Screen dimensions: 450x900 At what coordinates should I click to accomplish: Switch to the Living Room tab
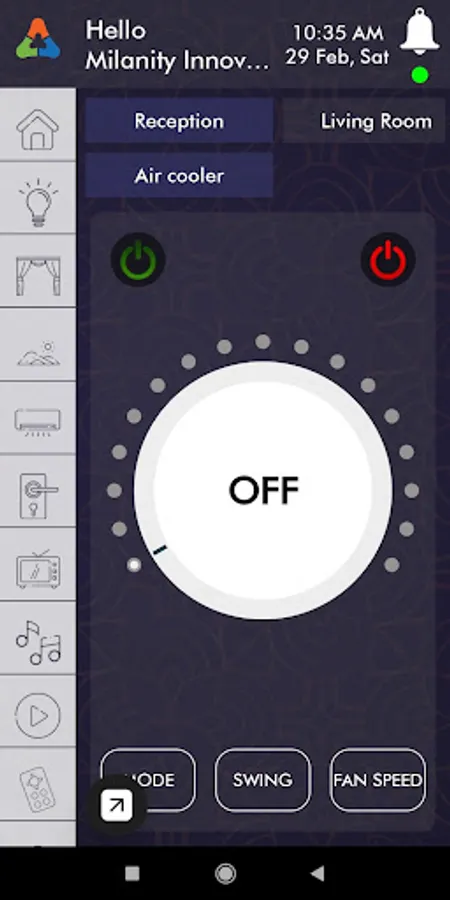coord(376,121)
